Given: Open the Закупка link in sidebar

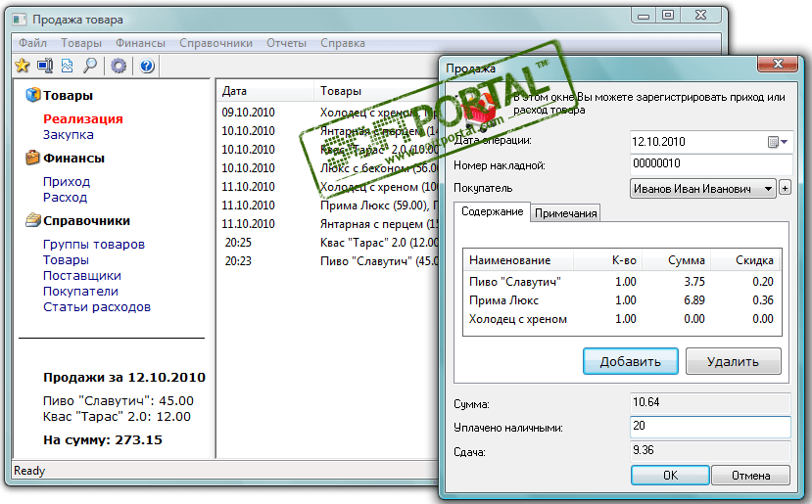Looking at the screenshot, I should (x=69, y=134).
